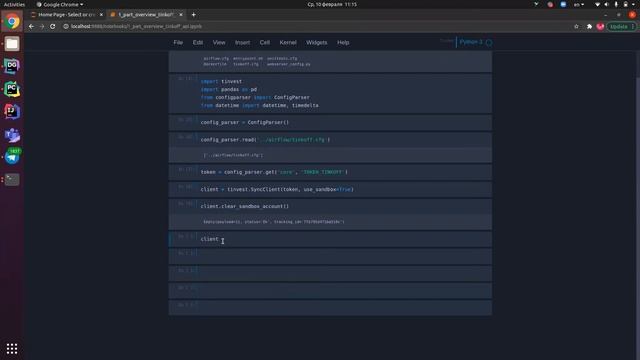Image resolution: width=640 pixels, height=360 pixels.
Task: Click Activities in the top bar
Action: point(14,4)
